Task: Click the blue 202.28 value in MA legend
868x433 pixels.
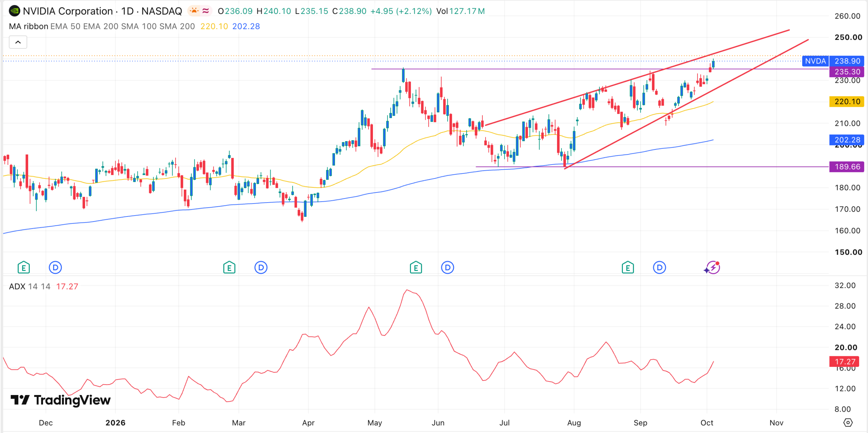Action: 246,26
